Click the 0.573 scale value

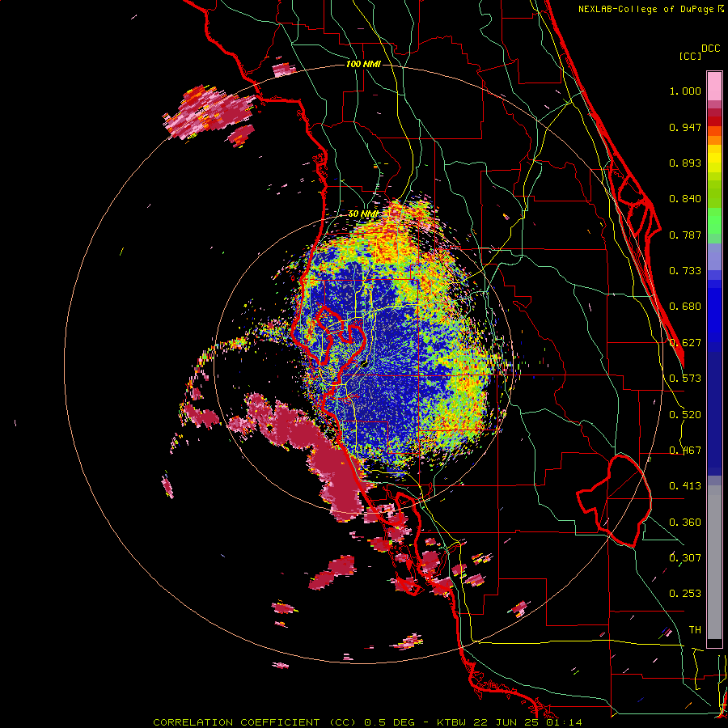click(685, 379)
